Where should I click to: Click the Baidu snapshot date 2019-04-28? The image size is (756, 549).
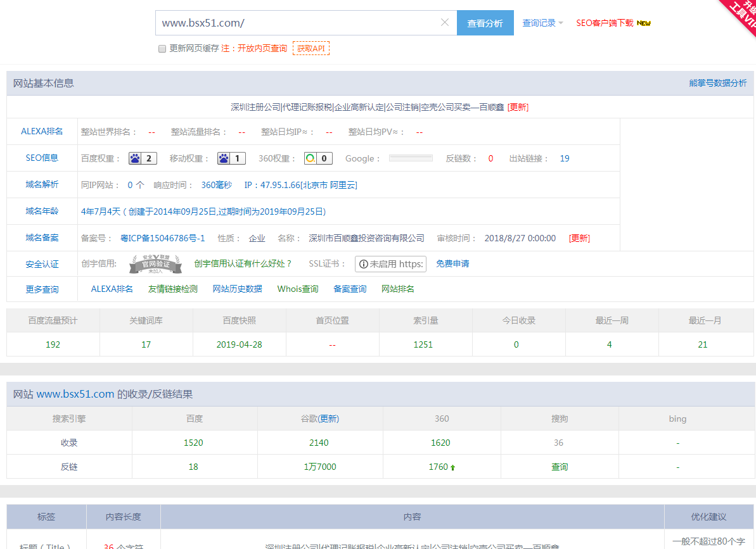(239, 345)
